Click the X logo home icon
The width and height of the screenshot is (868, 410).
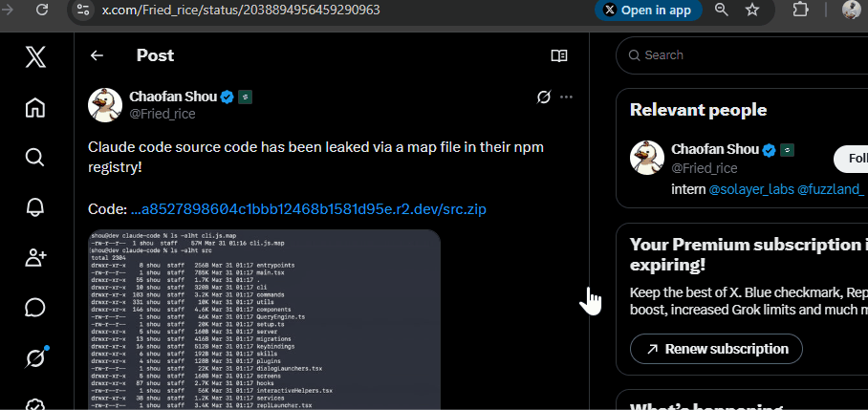(35, 56)
